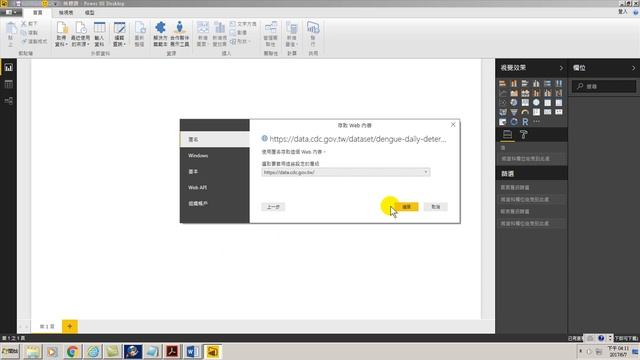Open Solution Templates (解決方案範本)
The height and width of the screenshot is (360, 640).
pyautogui.click(x=160, y=34)
